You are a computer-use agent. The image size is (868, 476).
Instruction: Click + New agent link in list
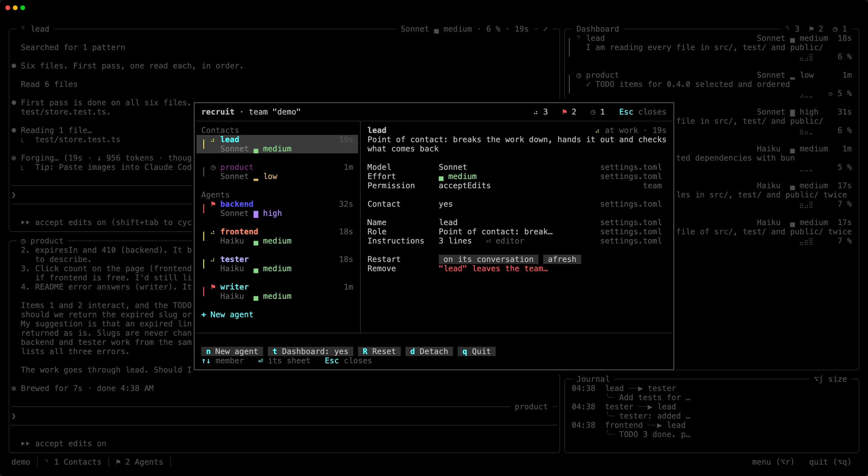(227, 314)
